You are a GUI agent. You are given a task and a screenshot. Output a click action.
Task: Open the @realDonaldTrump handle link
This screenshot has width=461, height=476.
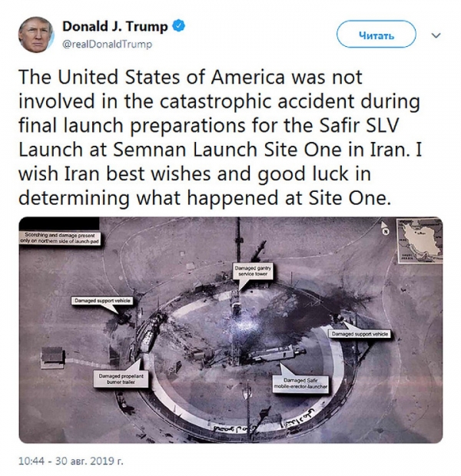(x=107, y=45)
